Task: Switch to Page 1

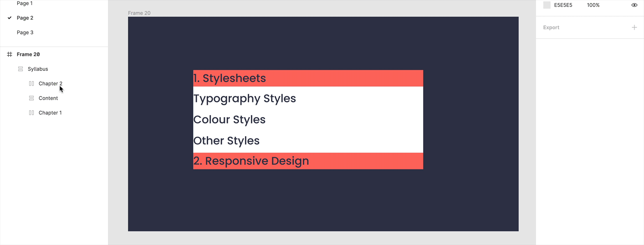Action: (25, 4)
